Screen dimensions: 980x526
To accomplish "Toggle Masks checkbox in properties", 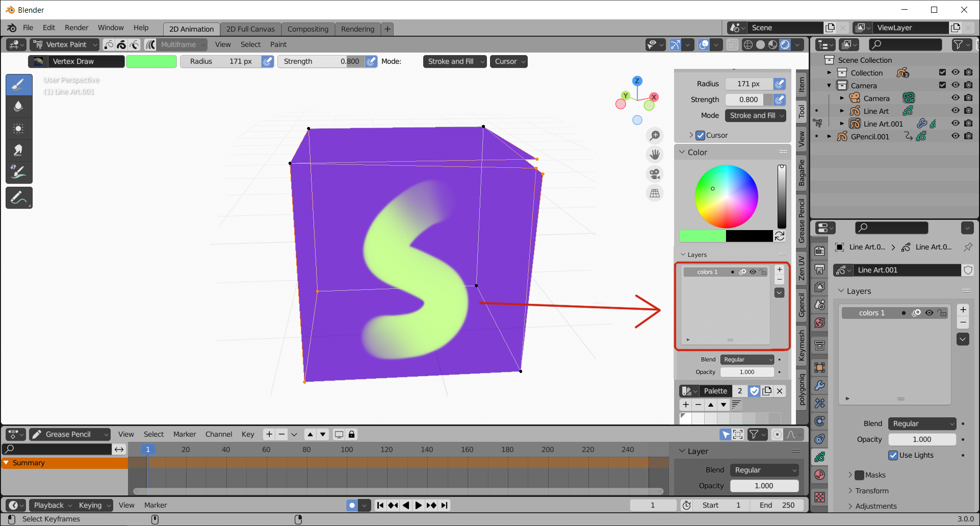I will [x=860, y=475].
